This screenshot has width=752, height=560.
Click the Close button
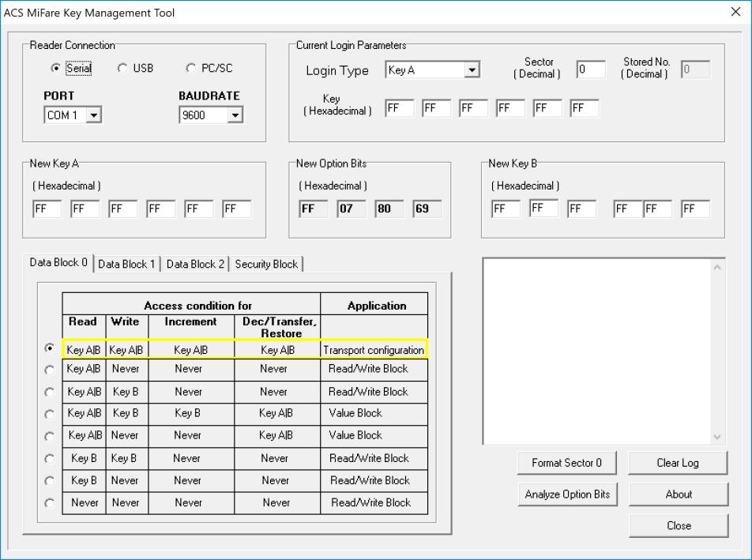tap(679, 525)
